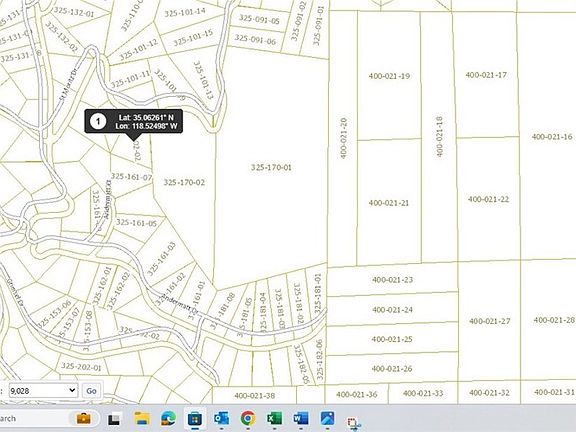This screenshot has width=576, height=432.
Task: Click the taskbar search field
Action: point(50,418)
